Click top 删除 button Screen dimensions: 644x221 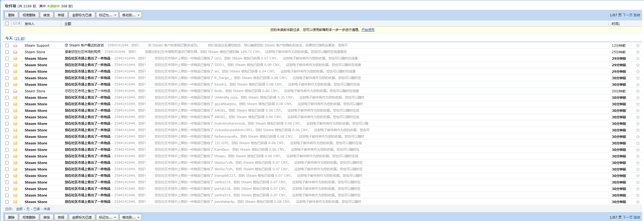coord(11,15)
